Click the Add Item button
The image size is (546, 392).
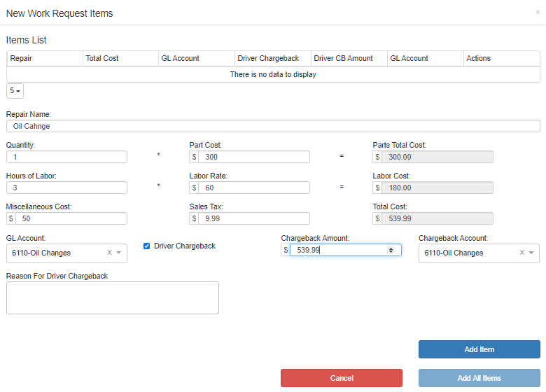[479, 349]
